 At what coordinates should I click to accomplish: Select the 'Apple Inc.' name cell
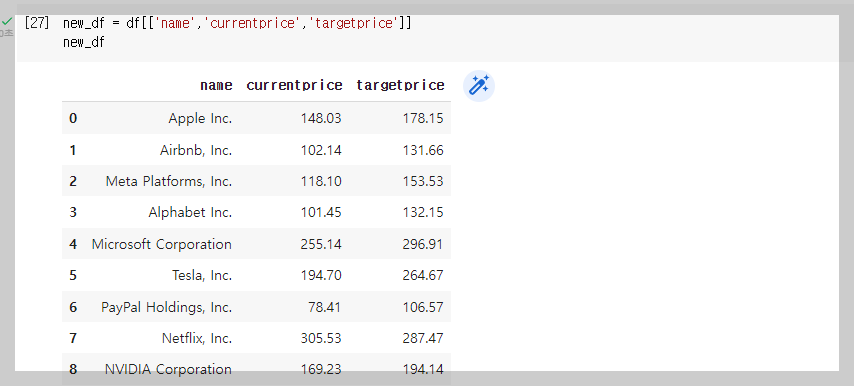coord(200,118)
